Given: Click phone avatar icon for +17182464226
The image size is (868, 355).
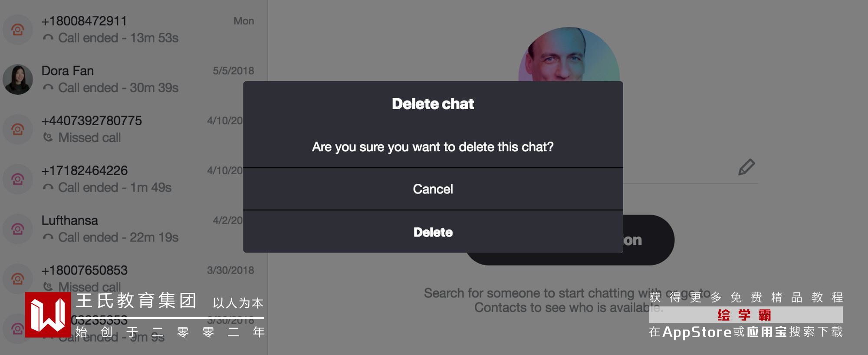Looking at the screenshot, I should [18, 179].
